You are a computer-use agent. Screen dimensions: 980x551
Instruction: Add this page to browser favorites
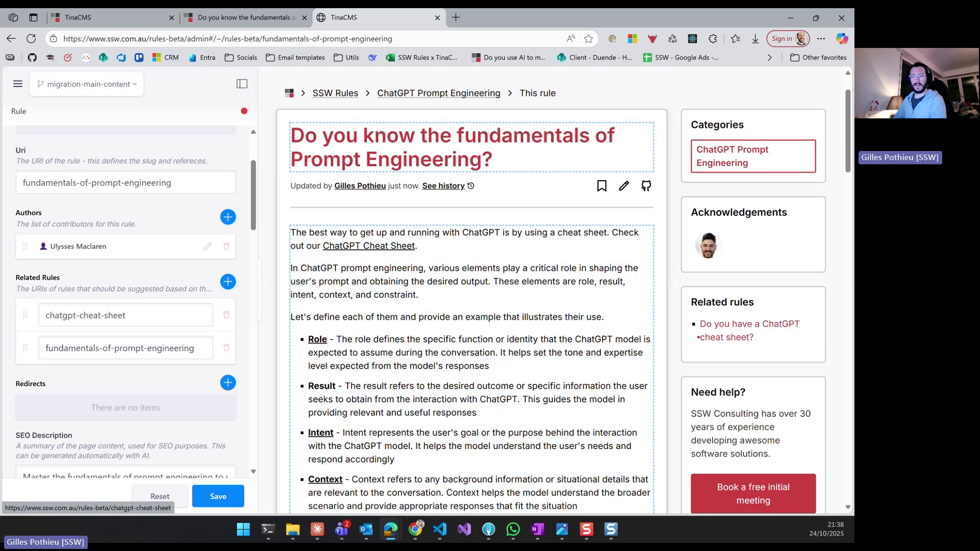(x=589, y=38)
